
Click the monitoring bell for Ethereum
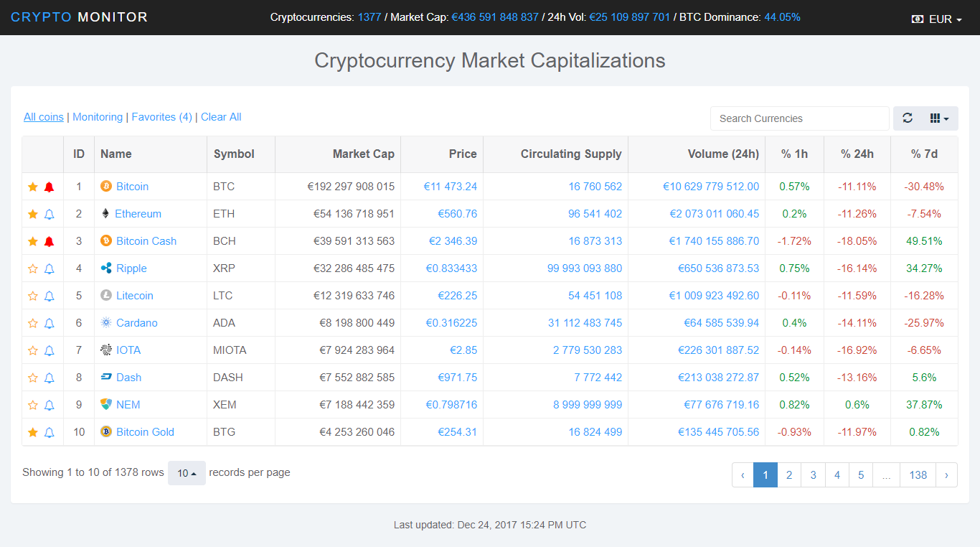[49, 214]
